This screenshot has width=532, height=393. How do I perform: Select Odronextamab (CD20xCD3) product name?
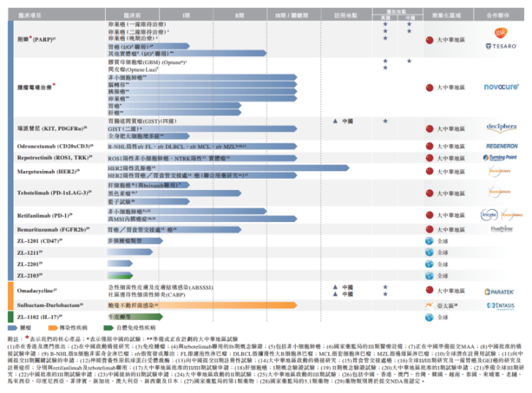55,146
